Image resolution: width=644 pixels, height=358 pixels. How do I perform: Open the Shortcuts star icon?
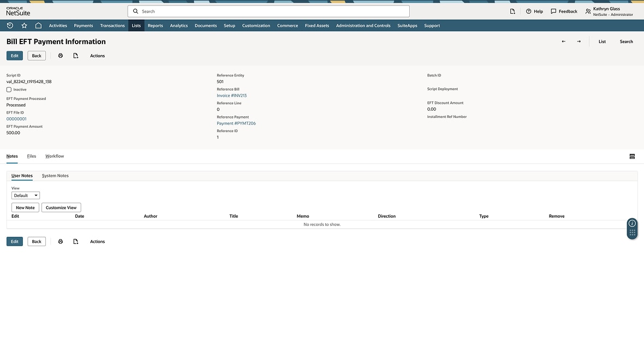pyautogui.click(x=24, y=26)
